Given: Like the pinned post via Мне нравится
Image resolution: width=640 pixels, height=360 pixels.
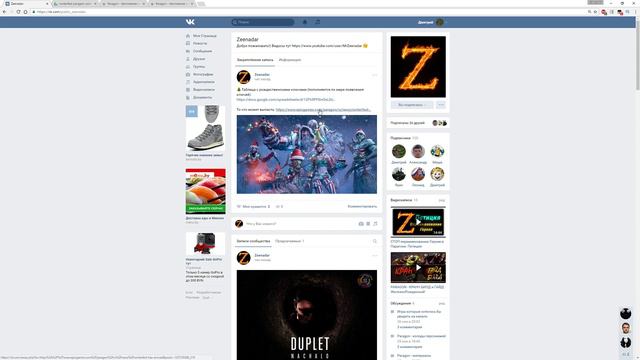Looking at the screenshot, I should point(253,207).
